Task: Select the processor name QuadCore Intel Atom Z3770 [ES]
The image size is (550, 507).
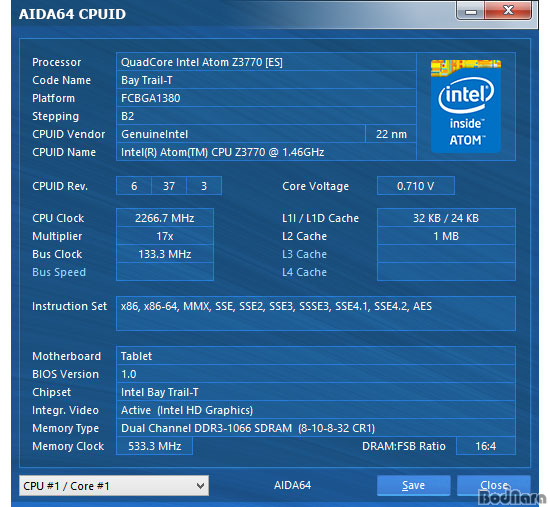Action: coord(266,62)
